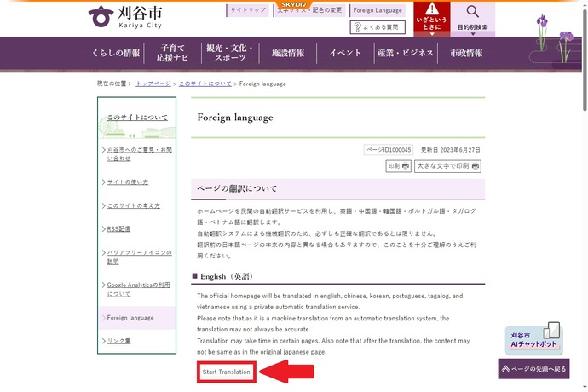The width and height of the screenshot is (588, 392).
Task: Open the いざというときに emergency warning icon
Action: (x=432, y=19)
